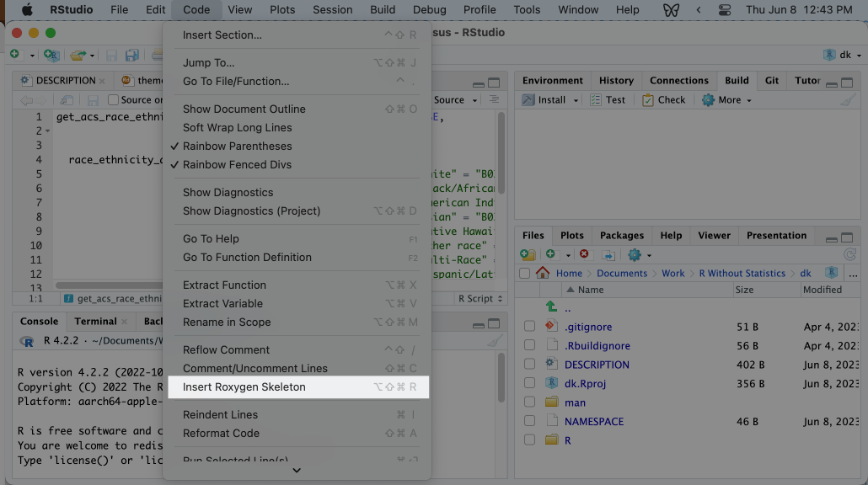The width and height of the screenshot is (868, 485).
Task: Open Files gear dropdown arrow
Action: (x=650, y=255)
